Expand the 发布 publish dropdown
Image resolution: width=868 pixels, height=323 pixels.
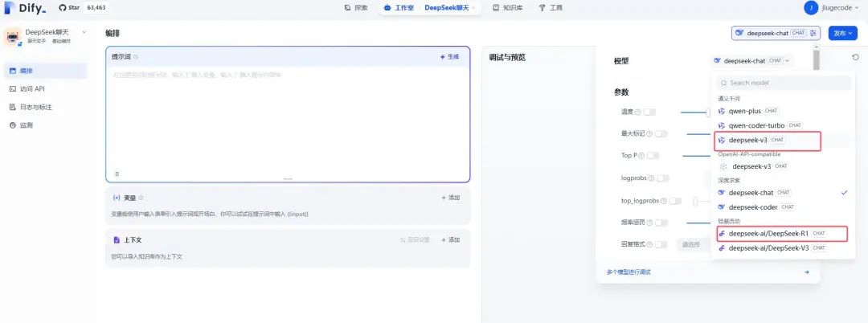pyautogui.click(x=843, y=33)
